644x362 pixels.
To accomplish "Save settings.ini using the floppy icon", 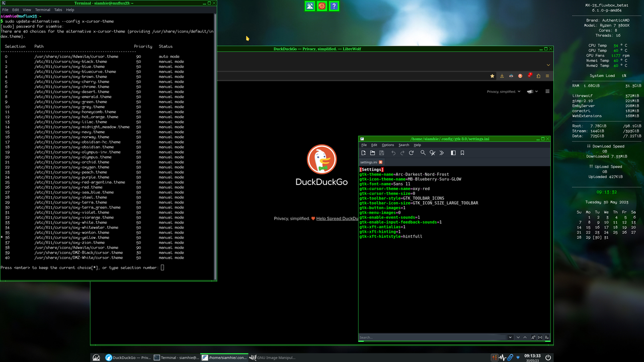I will click(381, 153).
